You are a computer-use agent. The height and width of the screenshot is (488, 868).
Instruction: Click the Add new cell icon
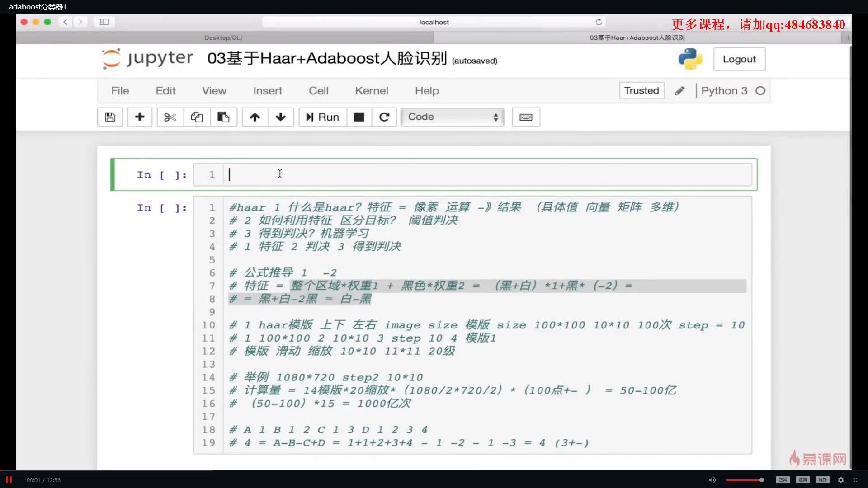(140, 116)
